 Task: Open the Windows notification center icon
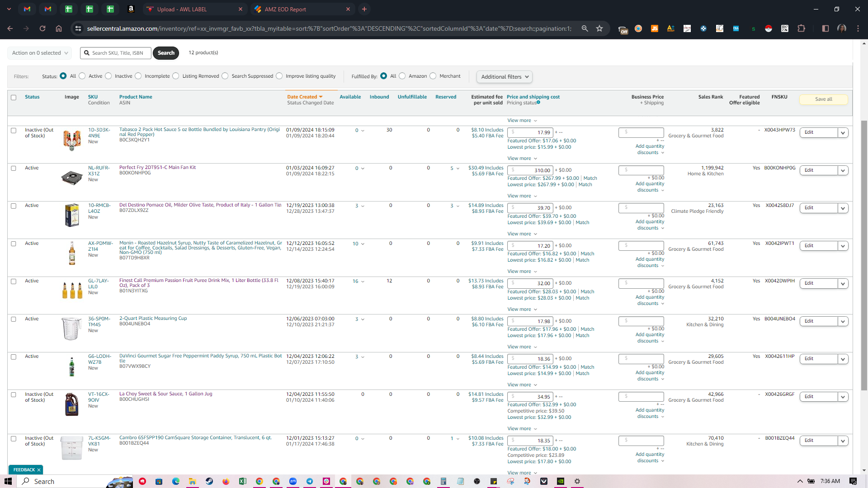[853, 481]
